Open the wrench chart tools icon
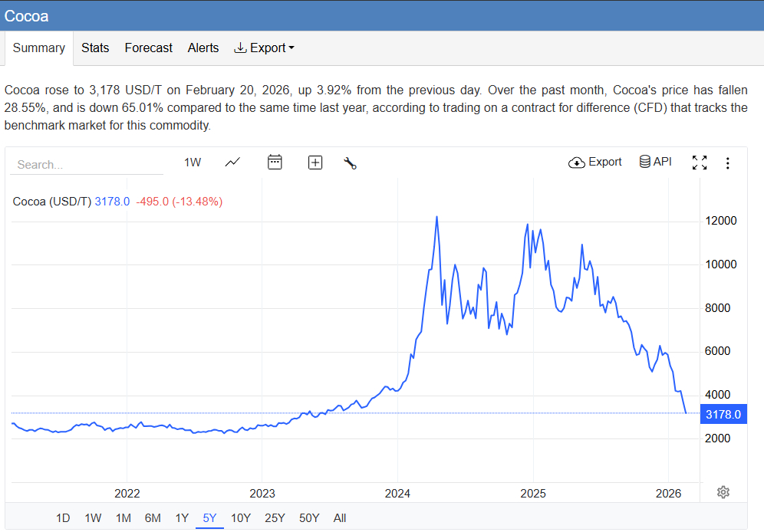The image size is (764, 532). click(351, 163)
